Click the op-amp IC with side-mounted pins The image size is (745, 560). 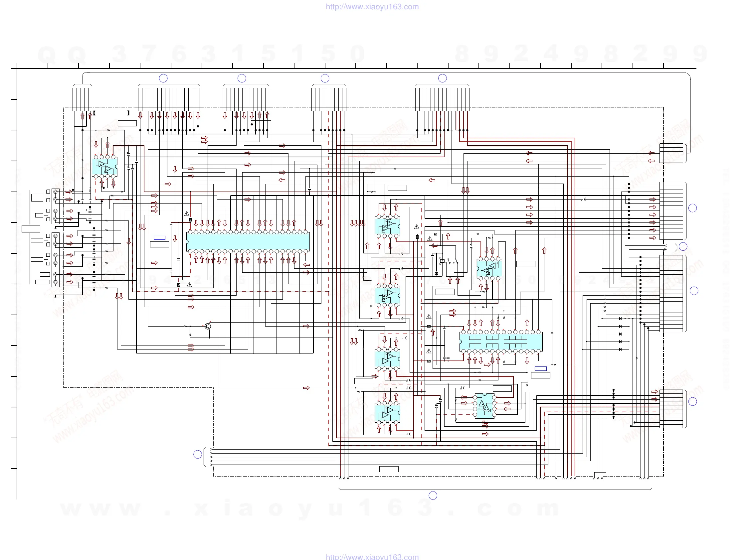click(x=485, y=406)
